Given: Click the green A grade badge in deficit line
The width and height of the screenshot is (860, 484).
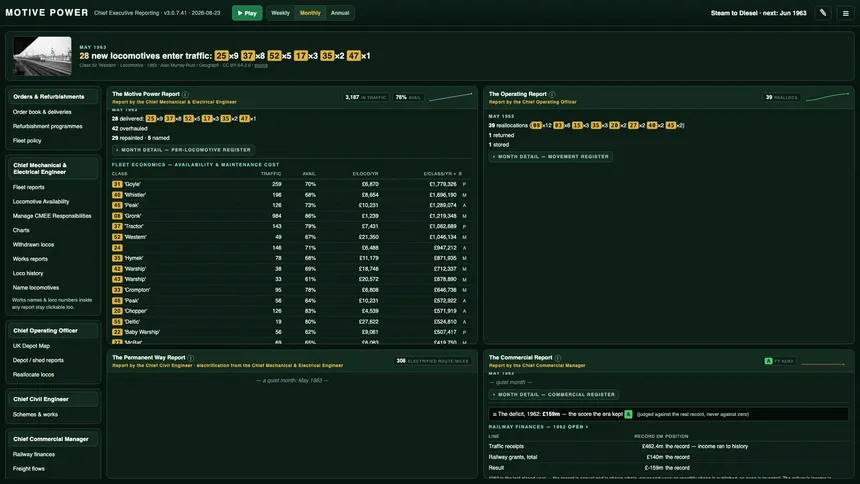Looking at the screenshot, I should point(628,414).
